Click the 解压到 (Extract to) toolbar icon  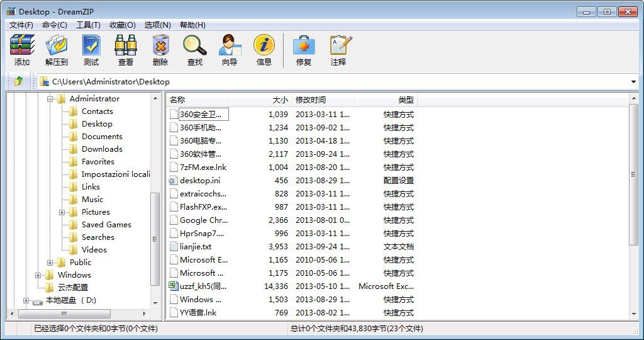[x=57, y=45]
